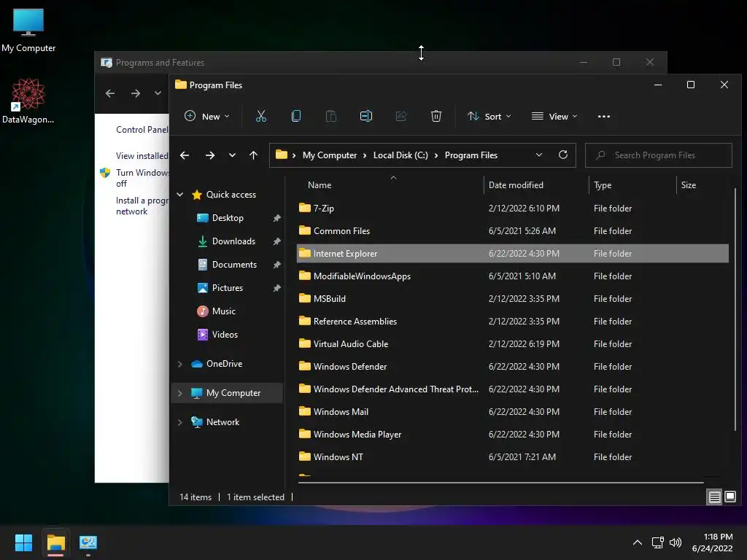Click Install a program from network link
The image size is (747, 560).
142,206
